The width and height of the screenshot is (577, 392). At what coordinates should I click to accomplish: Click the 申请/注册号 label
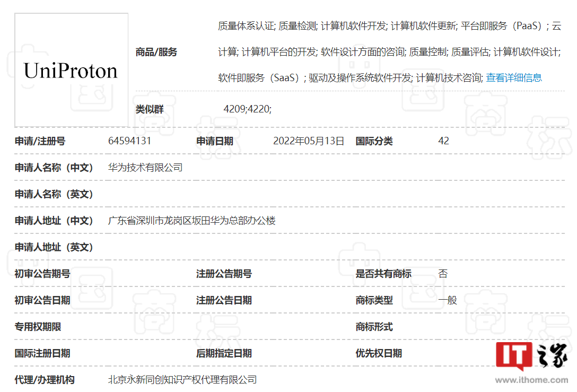(40, 141)
